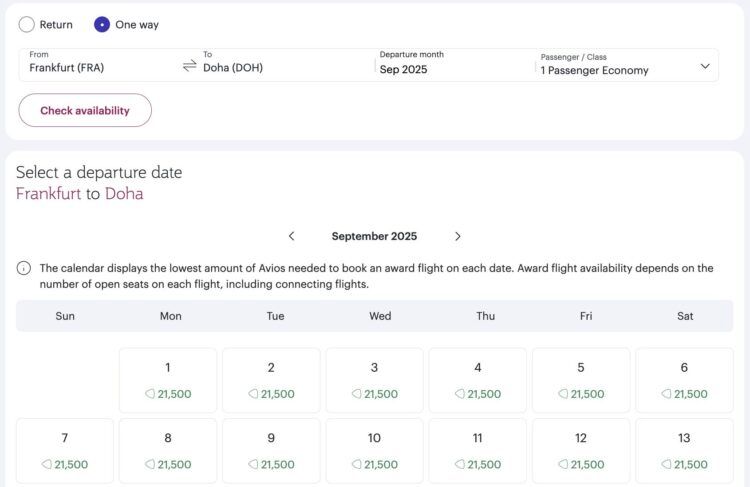
Task: Pick Thursday September 4 date cell
Action: click(x=478, y=380)
